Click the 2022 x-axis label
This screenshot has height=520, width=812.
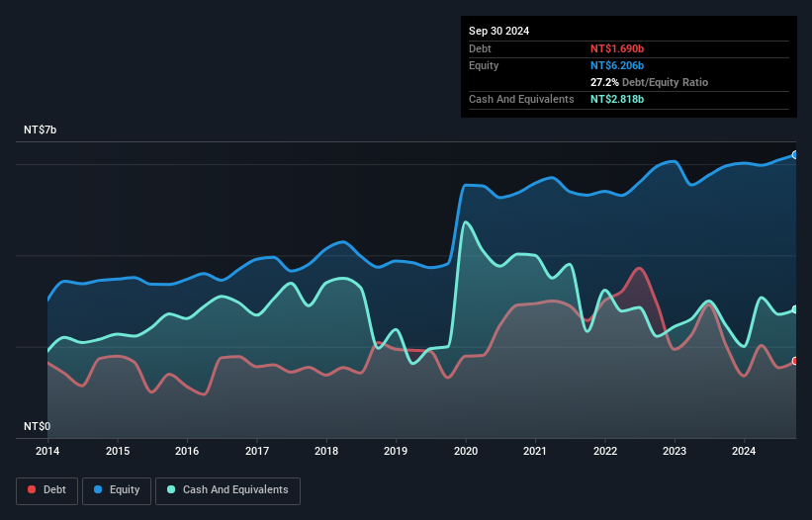[605, 451]
